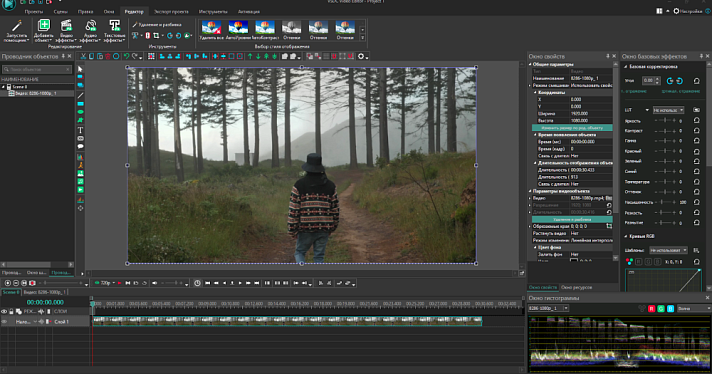
Task: Click the undo arrow in the editing toolbar
Action: tap(126, 56)
